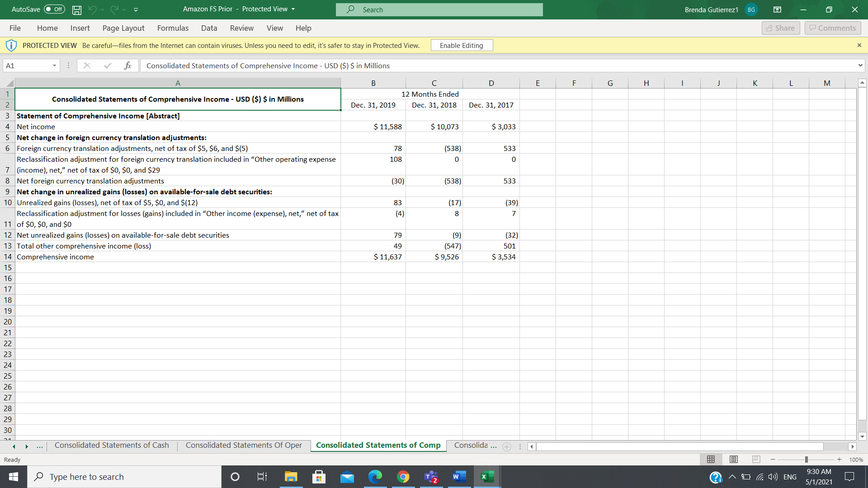Expand the formula bar with its chevron
This screenshot has height=488, width=868.
pos(861,66)
